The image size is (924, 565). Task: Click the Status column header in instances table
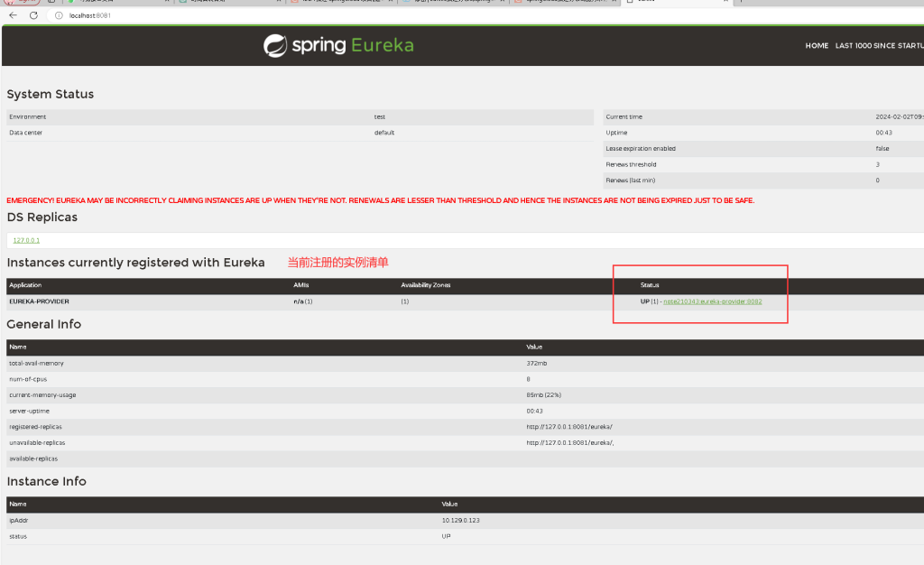point(650,285)
